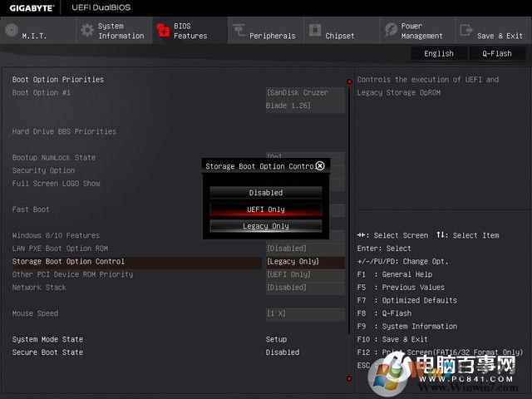
Task: Close the Storage Boot Option Control popup
Action: click(x=320, y=166)
